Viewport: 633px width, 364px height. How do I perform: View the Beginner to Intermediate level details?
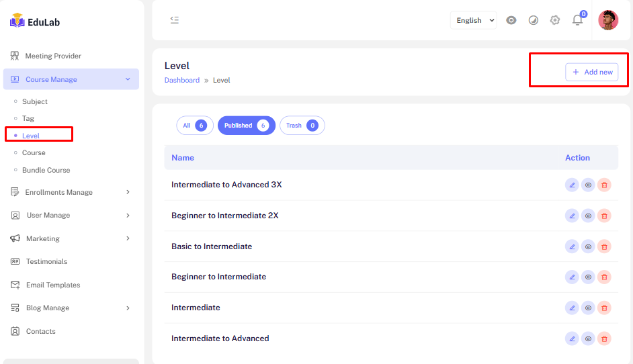tap(588, 277)
